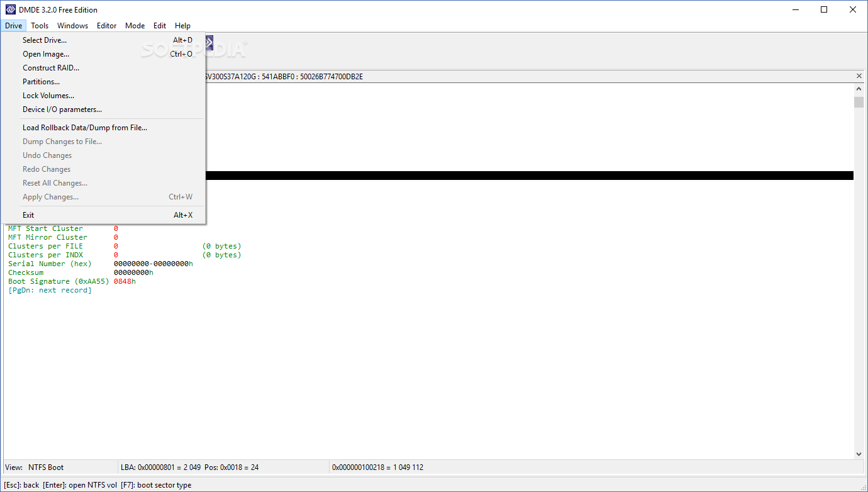Open the Drive menu

[x=13, y=26]
